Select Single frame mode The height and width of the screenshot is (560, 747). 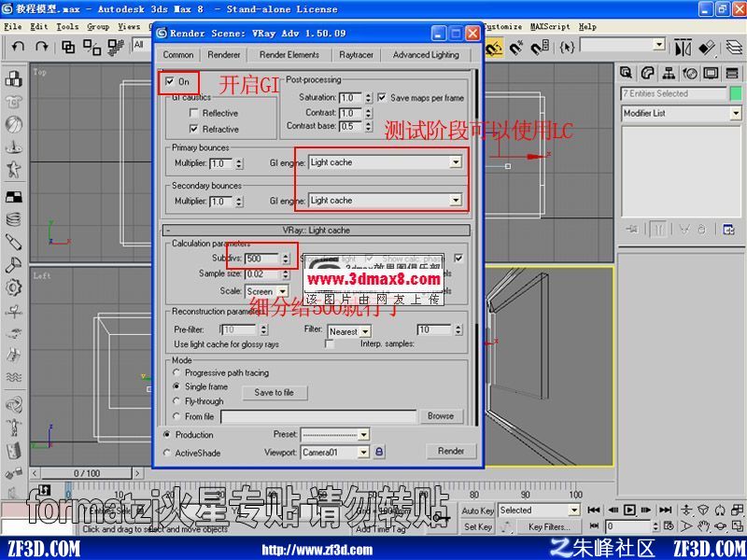click(176, 386)
